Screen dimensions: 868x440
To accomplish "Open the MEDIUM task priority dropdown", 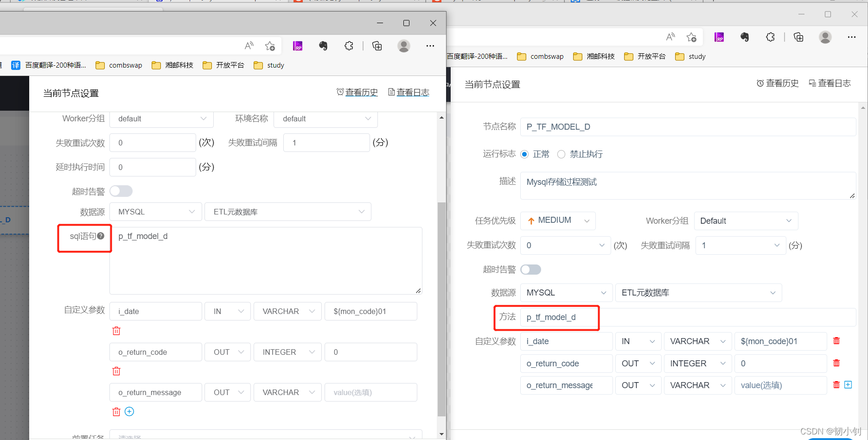I will point(558,220).
